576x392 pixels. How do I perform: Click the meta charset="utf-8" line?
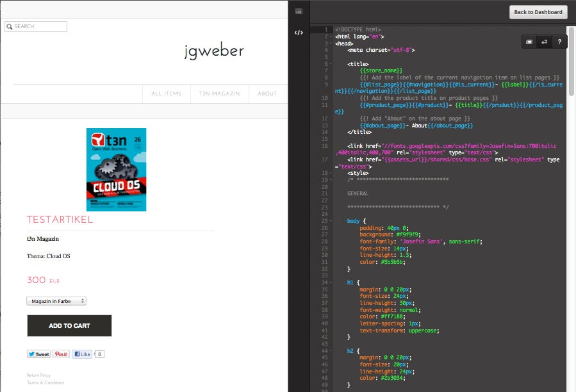[x=381, y=50]
